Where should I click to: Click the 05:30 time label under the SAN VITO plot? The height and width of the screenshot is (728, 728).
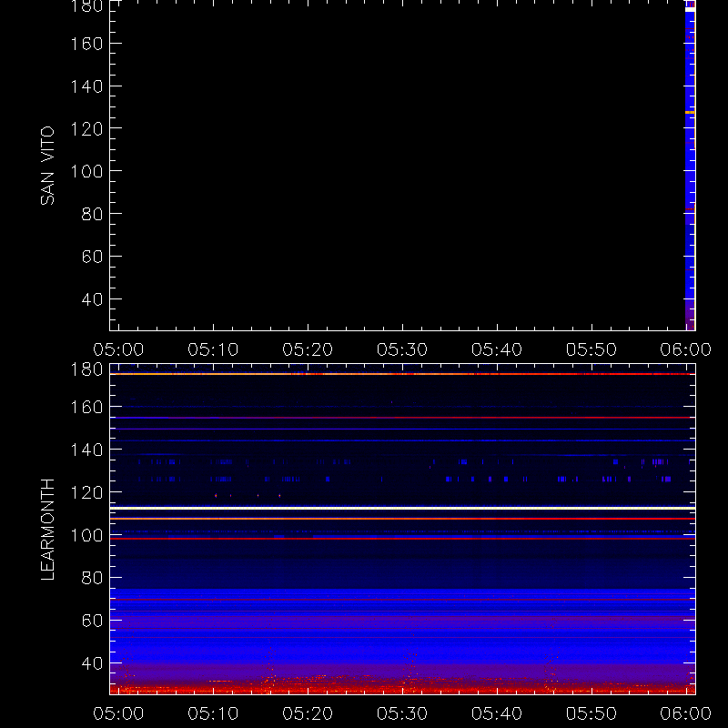pyautogui.click(x=402, y=349)
